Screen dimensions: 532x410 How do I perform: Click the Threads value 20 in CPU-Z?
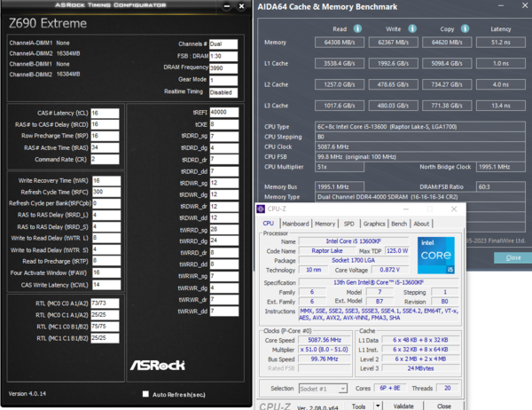coord(447,388)
